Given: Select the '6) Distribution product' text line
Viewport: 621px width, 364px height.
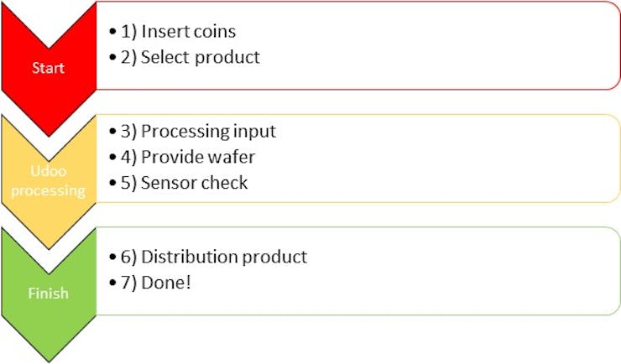Looking at the screenshot, I should click(214, 257).
